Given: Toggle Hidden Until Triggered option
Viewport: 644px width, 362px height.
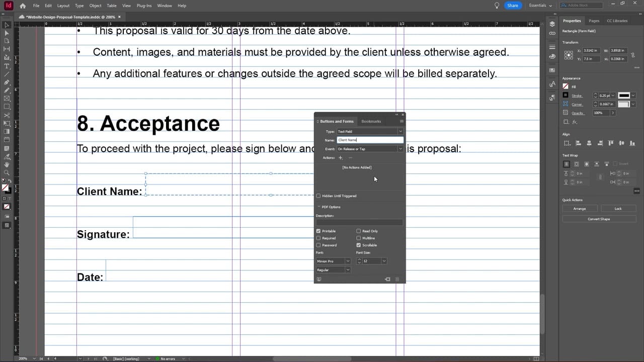Looking at the screenshot, I should coord(318,196).
